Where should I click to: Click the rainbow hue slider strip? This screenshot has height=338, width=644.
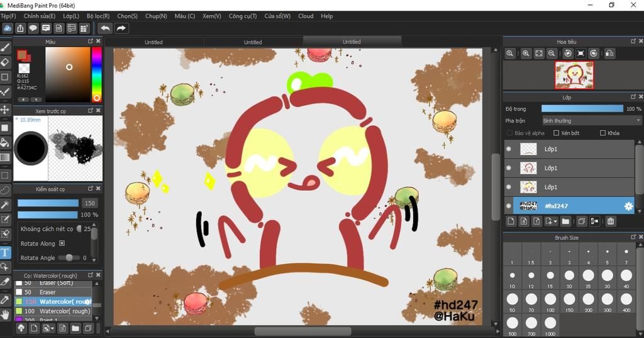[x=96, y=74]
